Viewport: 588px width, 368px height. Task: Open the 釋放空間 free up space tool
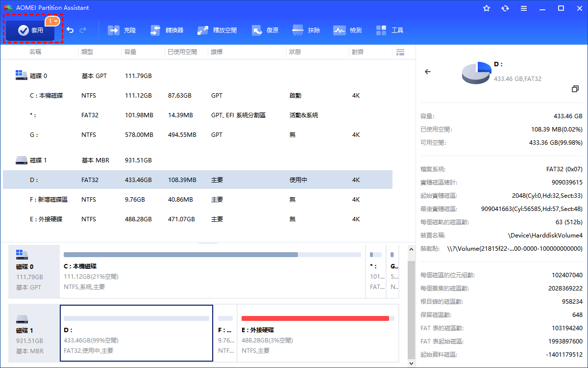[x=217, y=30]
